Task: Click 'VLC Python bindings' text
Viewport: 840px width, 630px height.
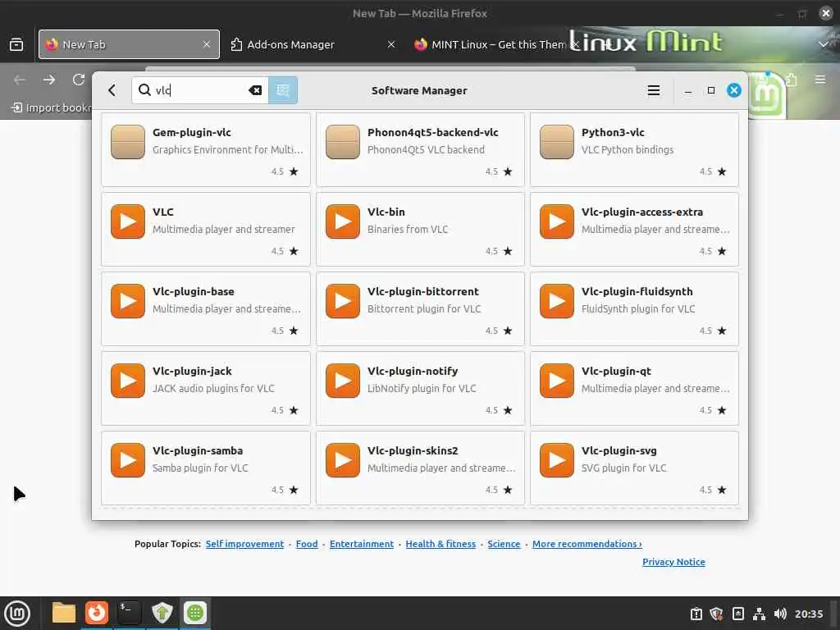Action: pos(628,149)
